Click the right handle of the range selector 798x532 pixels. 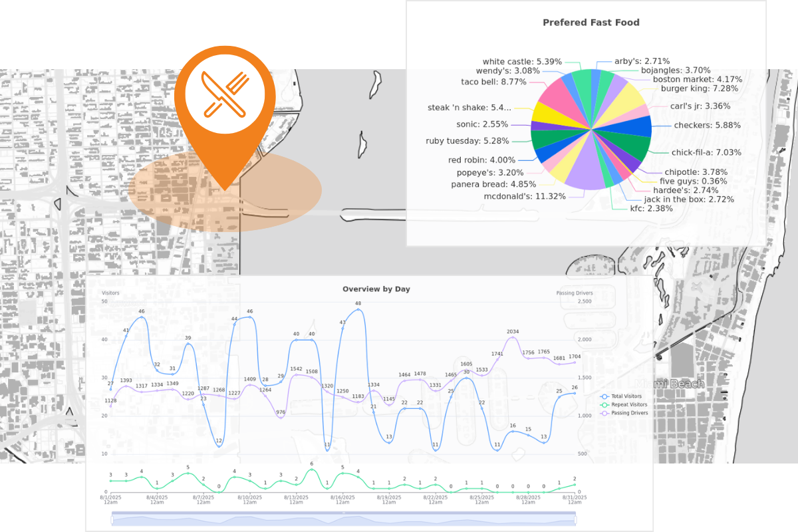pos(576,519)
